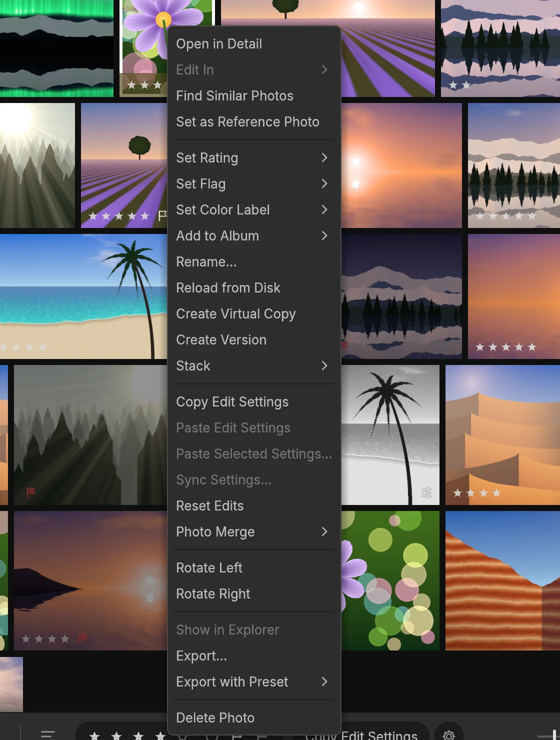Select Rotate Left

pyautogui.click(x=254, y=568)
